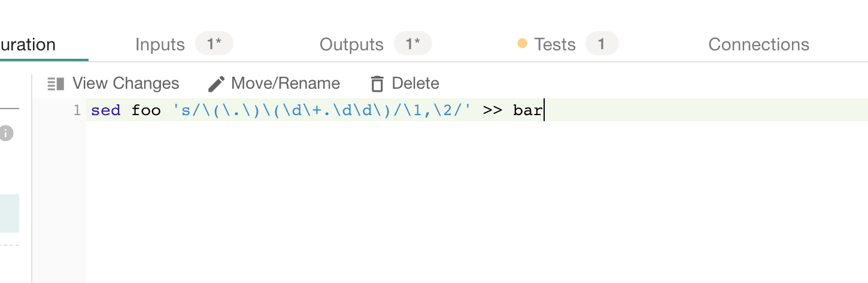Go to the Tests tab
The width and height of the screenshot is (868, 283).
555,44
